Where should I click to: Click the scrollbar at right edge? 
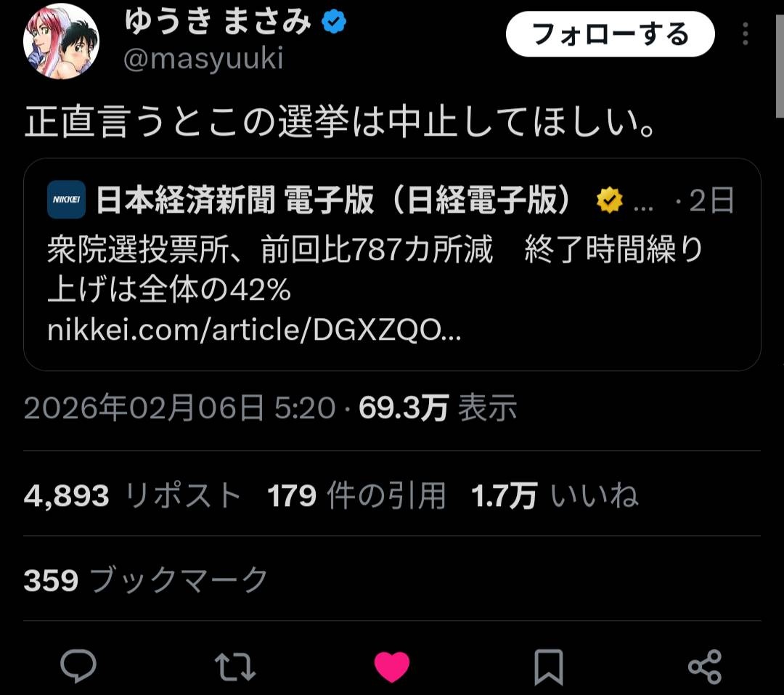[780, 65]
